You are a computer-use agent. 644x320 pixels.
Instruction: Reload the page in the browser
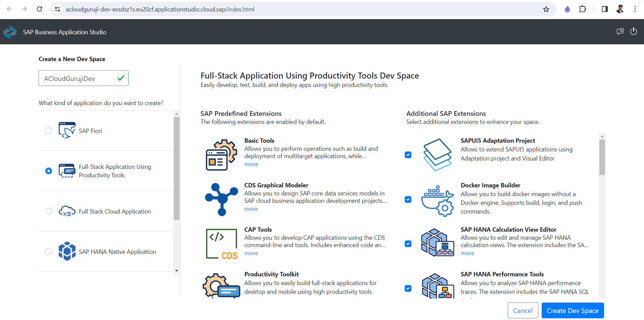coord(40,9)
